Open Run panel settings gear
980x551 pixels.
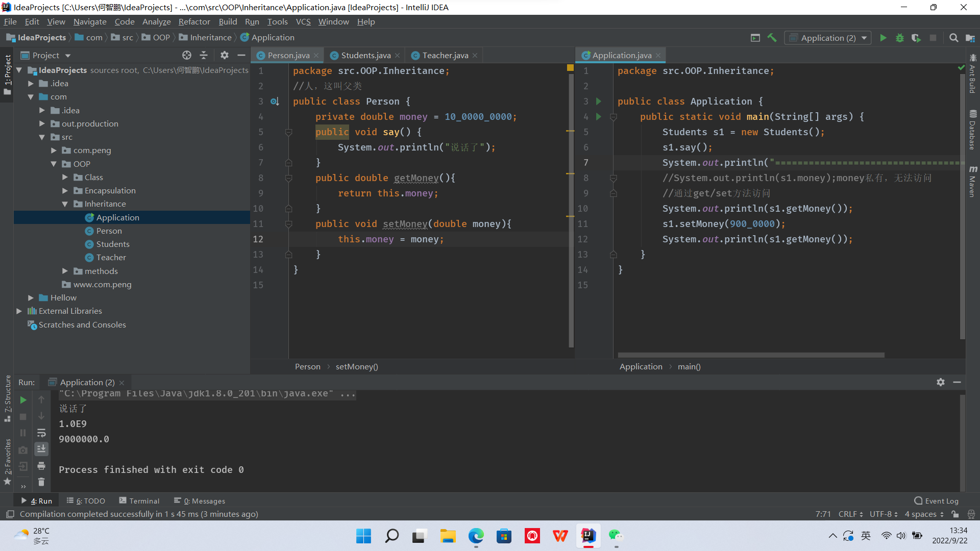point(940,382)
